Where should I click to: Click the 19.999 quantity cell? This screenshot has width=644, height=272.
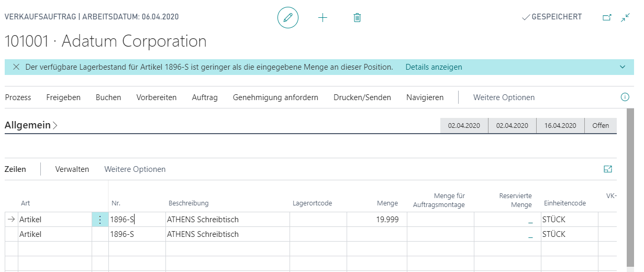point(377,220)
